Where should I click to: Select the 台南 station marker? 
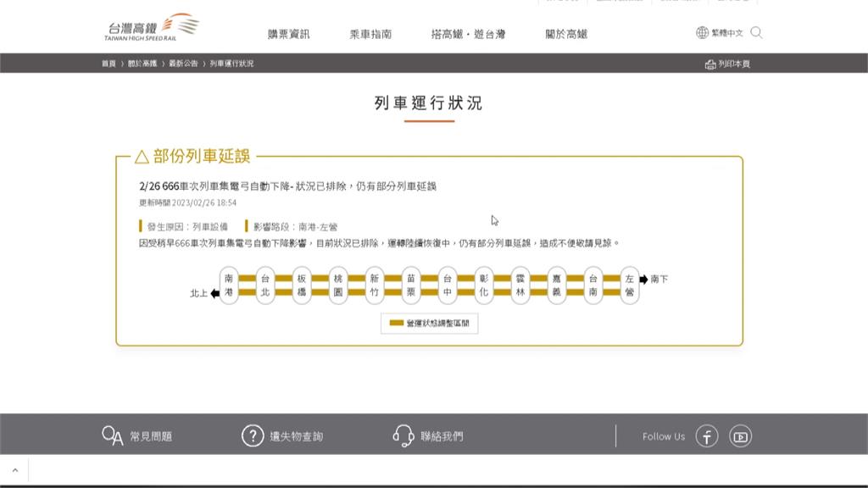click(593, 286)
